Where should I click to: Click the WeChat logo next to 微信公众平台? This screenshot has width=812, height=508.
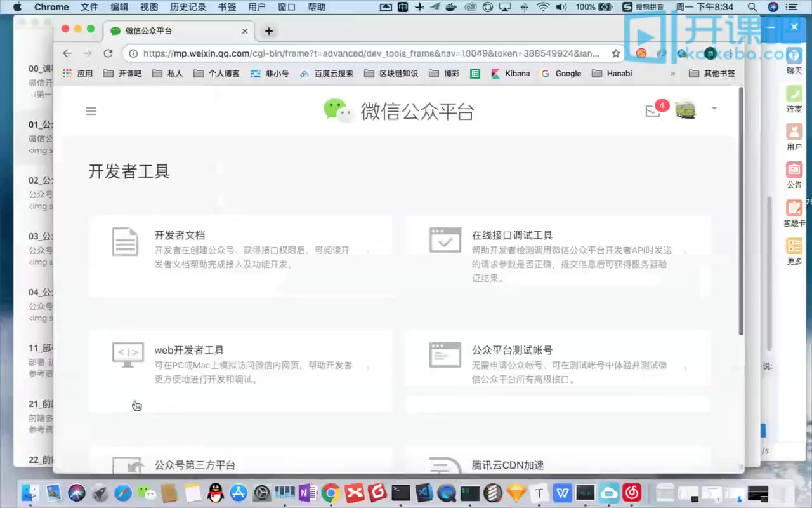338,110
